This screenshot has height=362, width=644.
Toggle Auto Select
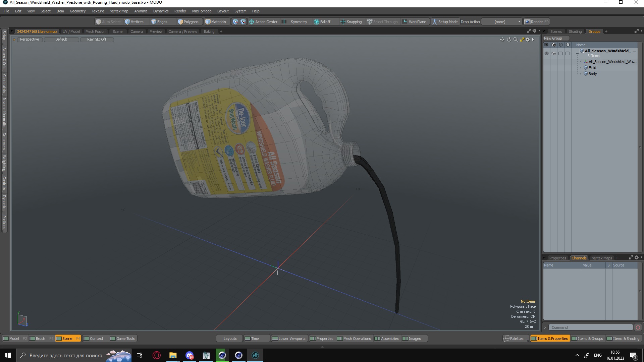[x=108, y=22]
